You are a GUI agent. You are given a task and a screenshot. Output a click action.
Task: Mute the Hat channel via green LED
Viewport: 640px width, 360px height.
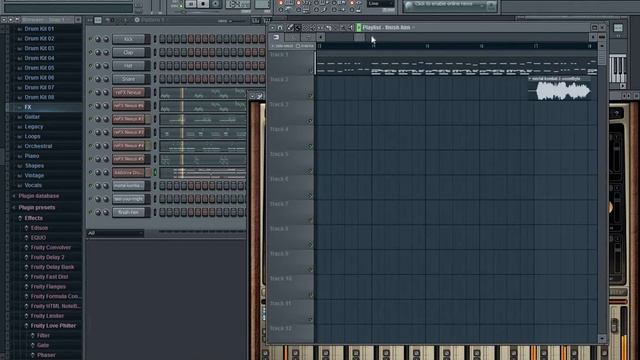pos(91,65)
